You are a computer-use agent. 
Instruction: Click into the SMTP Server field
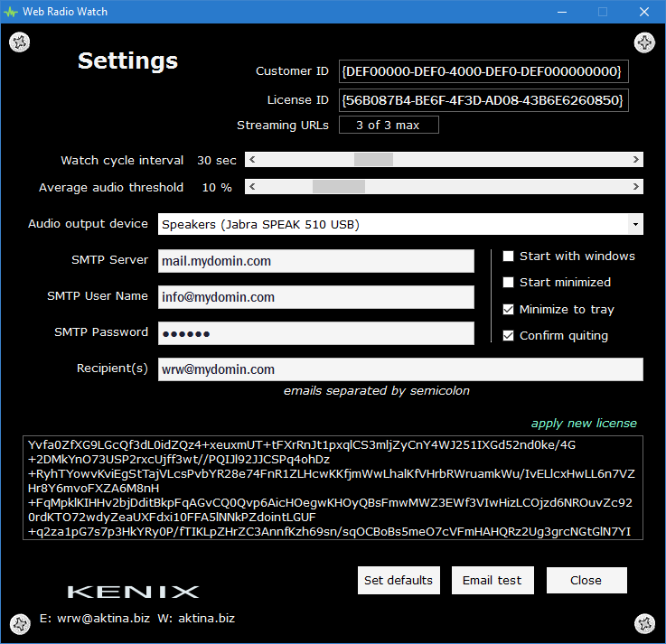point(315,261)
